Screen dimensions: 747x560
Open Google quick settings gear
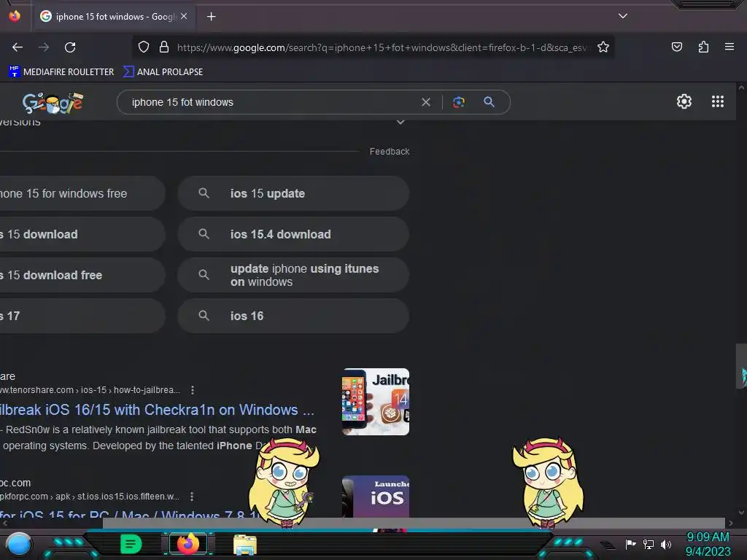click(x=684, y=101)
